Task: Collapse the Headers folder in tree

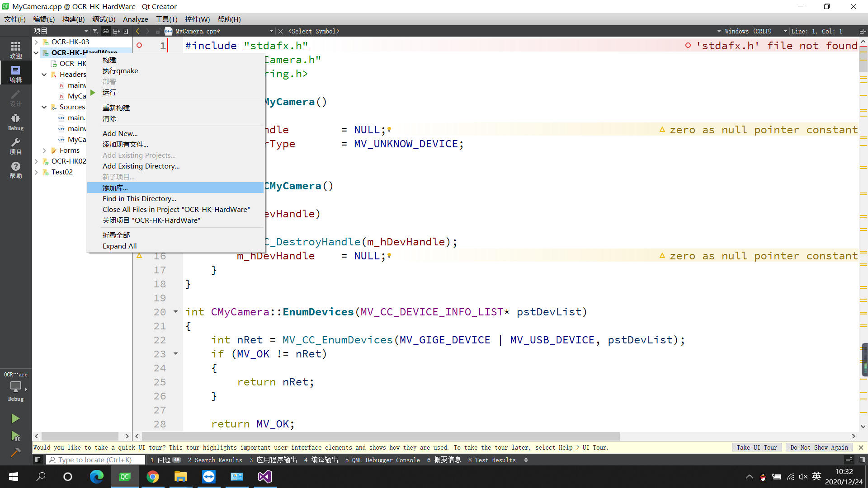Action: (x=44, y=75)
